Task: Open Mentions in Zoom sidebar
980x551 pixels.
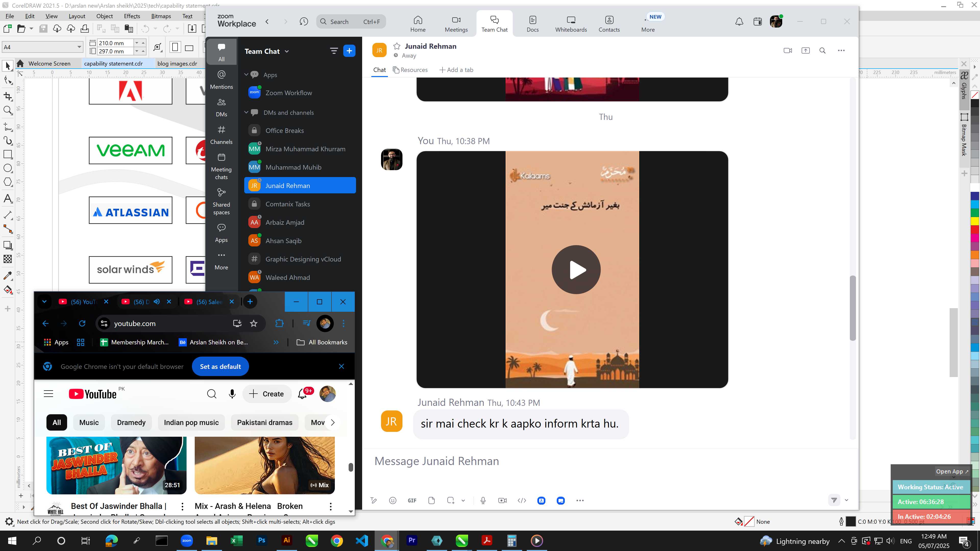Action: click(222, 80)
